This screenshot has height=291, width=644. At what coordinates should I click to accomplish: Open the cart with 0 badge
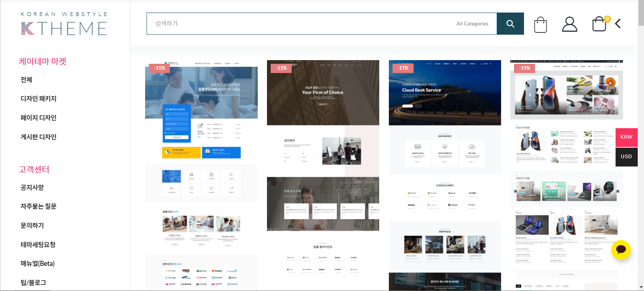coord(601,24)
